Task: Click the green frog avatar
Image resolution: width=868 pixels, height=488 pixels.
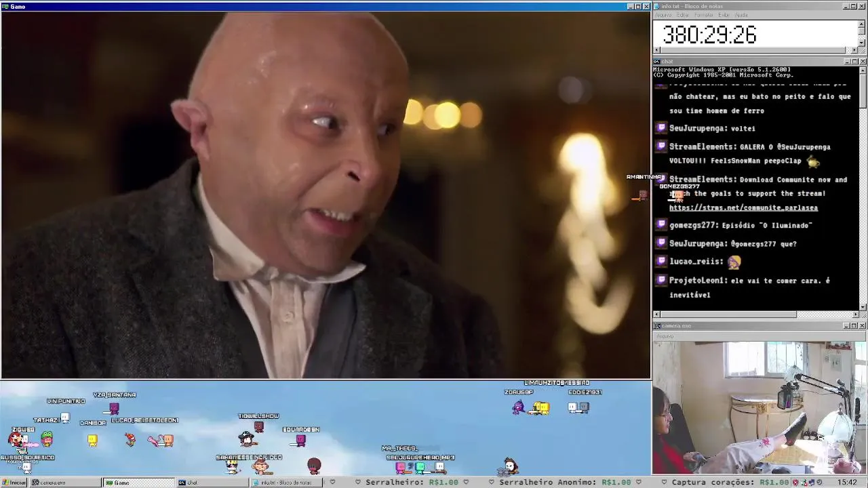Action: 47,439
